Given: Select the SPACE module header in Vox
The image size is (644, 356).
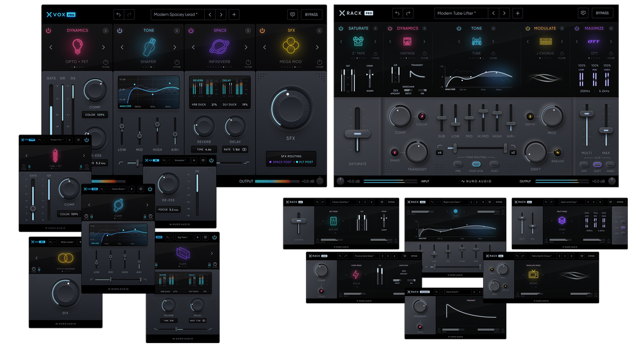Looking at the screenshot, I should (x=220, y=30).
